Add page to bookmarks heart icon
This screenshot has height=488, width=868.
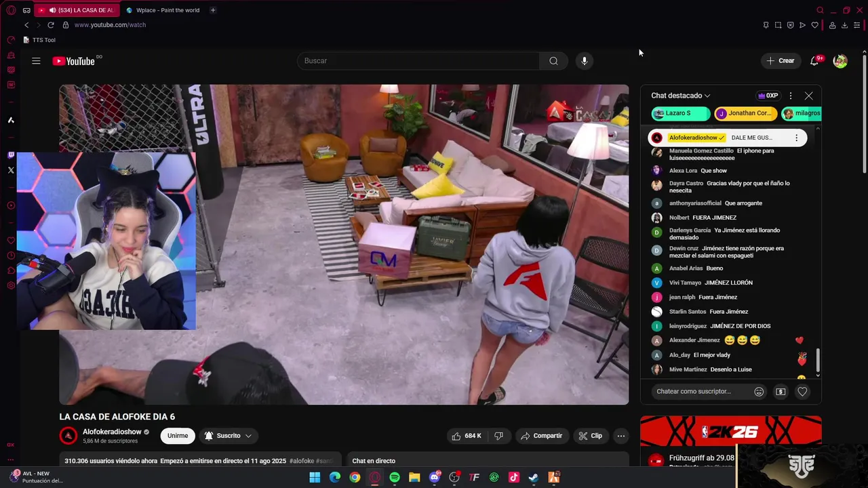tap(814, 25)
